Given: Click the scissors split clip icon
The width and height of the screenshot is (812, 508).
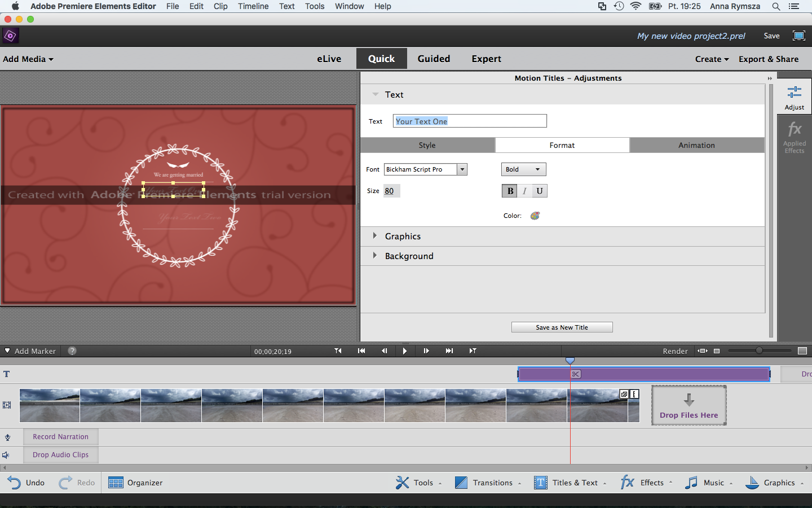Looking at the screenshot, I should point(575,374).
